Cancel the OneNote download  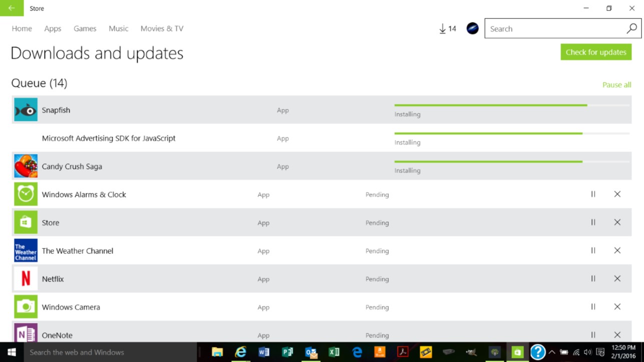pos(617,335)
